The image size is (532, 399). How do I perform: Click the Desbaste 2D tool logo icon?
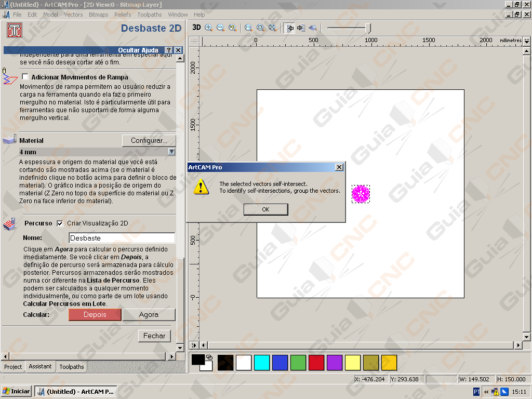(x=14, y=30)
